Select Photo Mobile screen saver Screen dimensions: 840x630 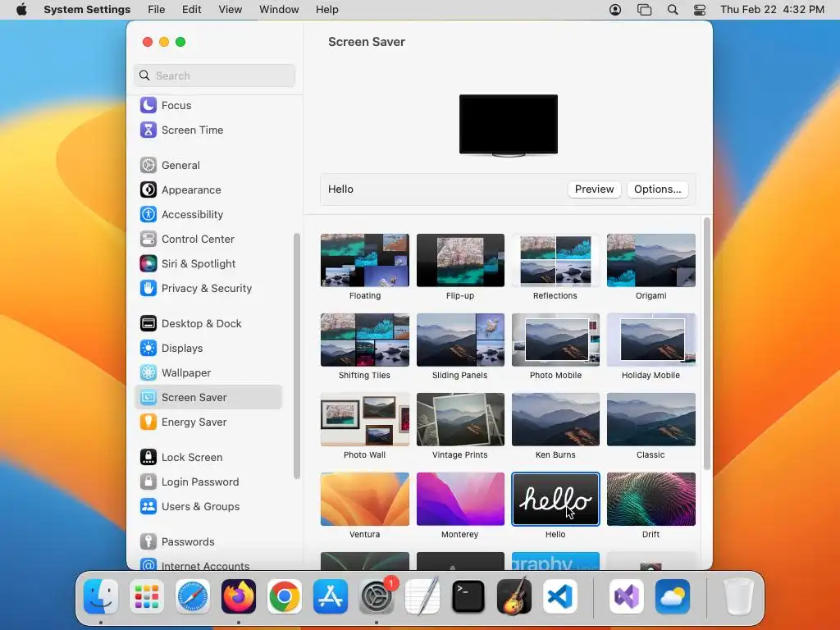tap(555, 340)
